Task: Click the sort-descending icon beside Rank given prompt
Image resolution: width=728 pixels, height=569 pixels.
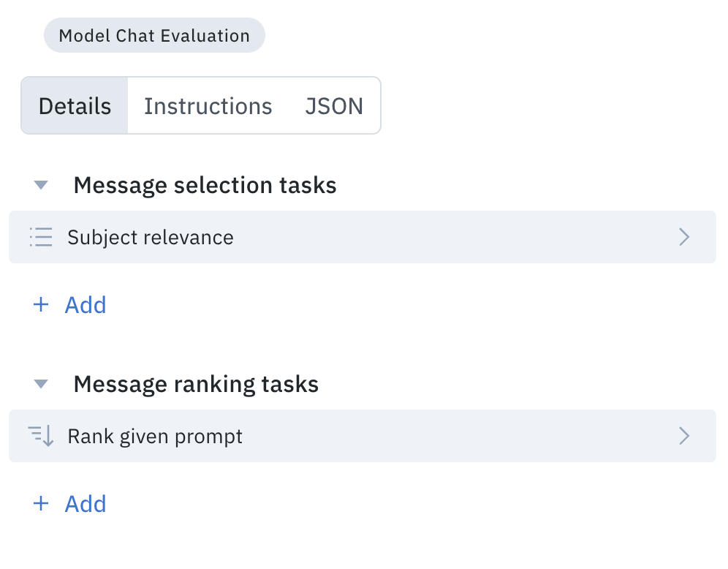Action: 41,436
